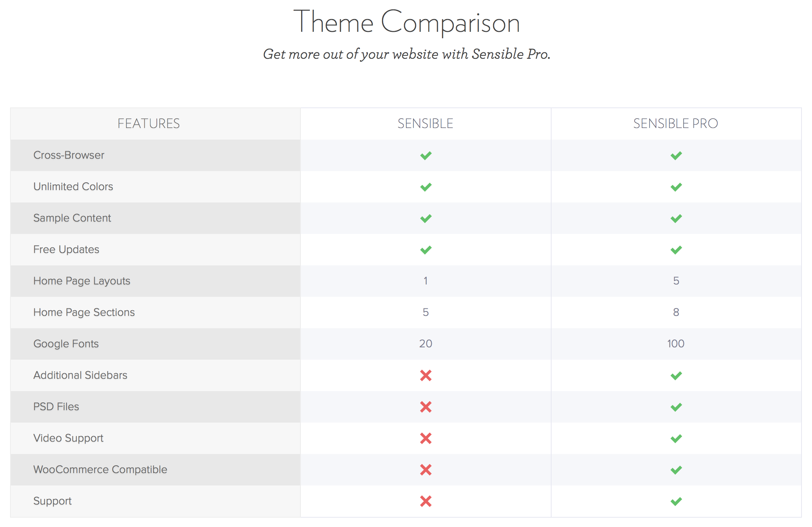
Task: Click the value 100 for Google Fonts
Action: pos(676,344)
